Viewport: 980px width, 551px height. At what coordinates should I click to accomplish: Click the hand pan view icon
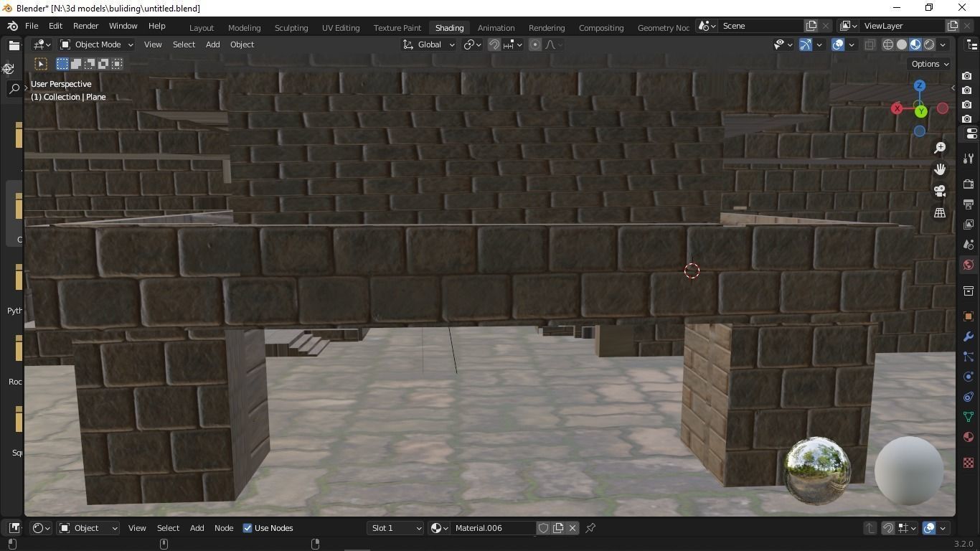click(940, 169)
